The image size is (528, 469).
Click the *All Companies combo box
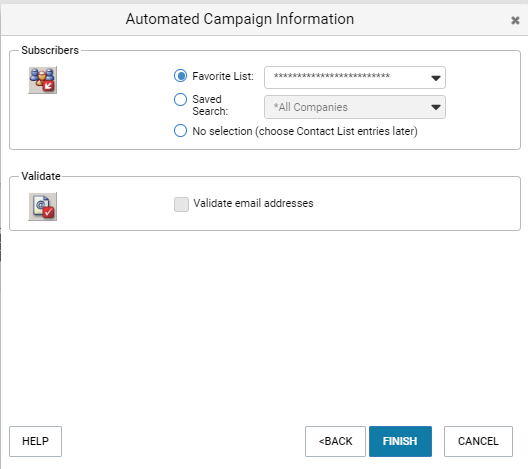click(355, 107)
